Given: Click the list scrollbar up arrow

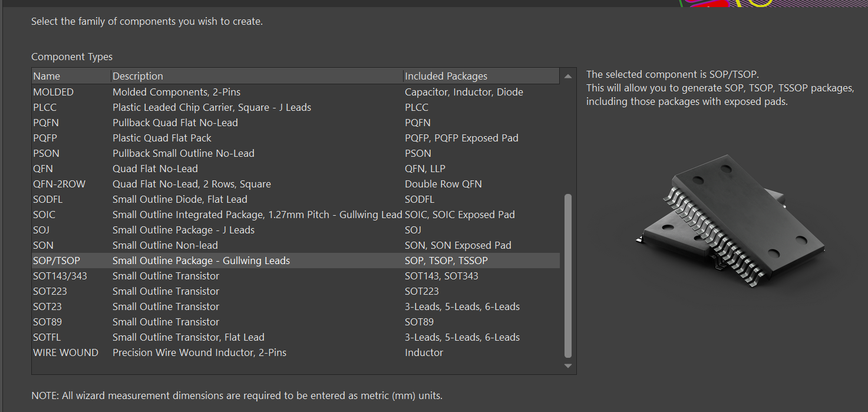Looking at the screenshot, I should click(x=568, y=76).
